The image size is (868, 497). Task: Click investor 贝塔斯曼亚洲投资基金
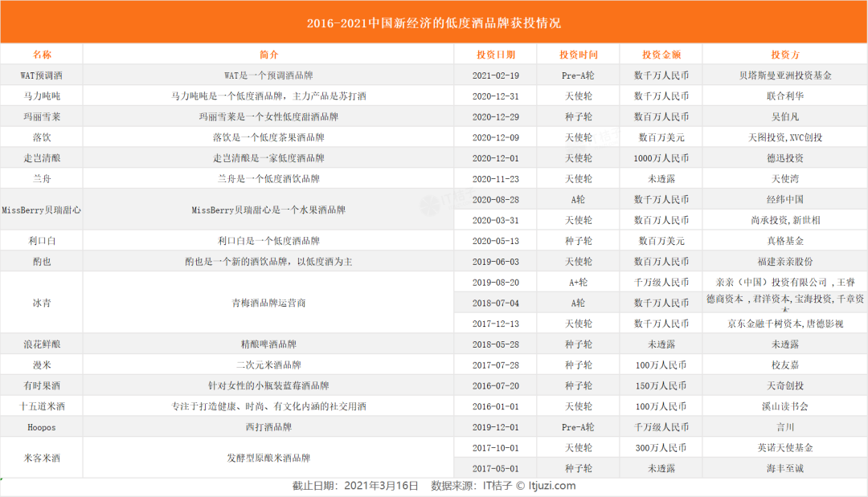coord(785,75)
